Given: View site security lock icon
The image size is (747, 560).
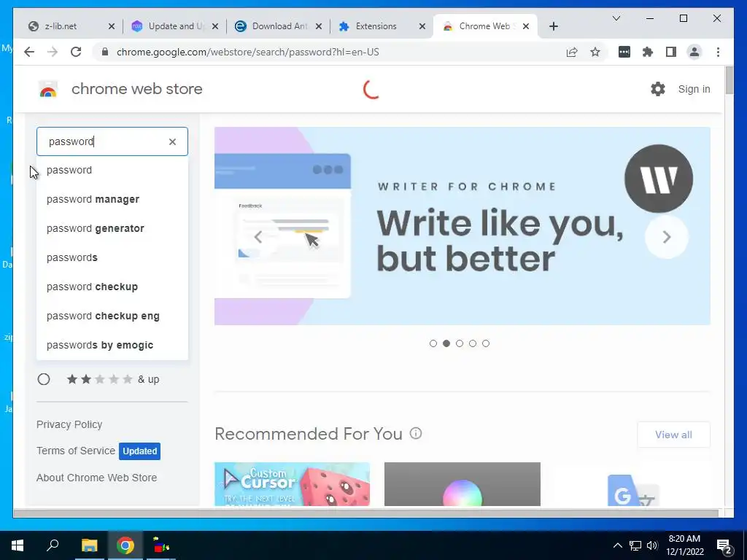Looking at the screenshot, I should pos(105,52).
